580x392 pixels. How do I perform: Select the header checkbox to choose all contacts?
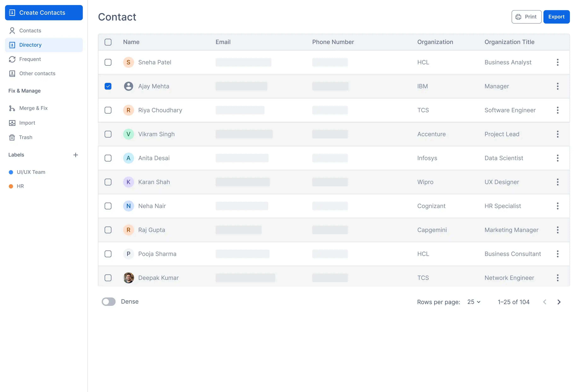pos(108,42)
